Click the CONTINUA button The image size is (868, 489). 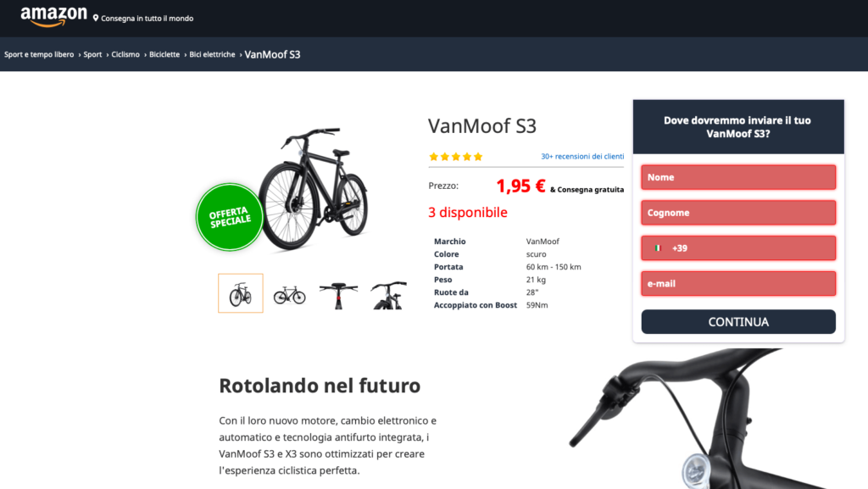click(738, 322)
